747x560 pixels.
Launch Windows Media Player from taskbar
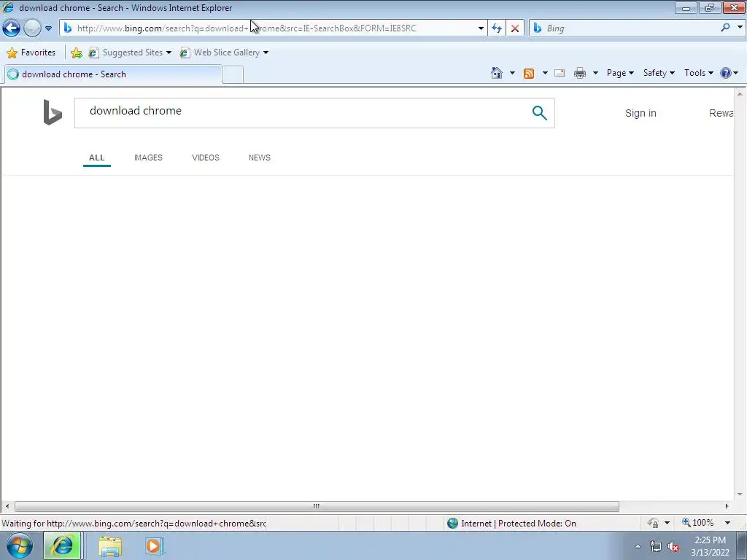pyautogui.click(x=155, y=546)
